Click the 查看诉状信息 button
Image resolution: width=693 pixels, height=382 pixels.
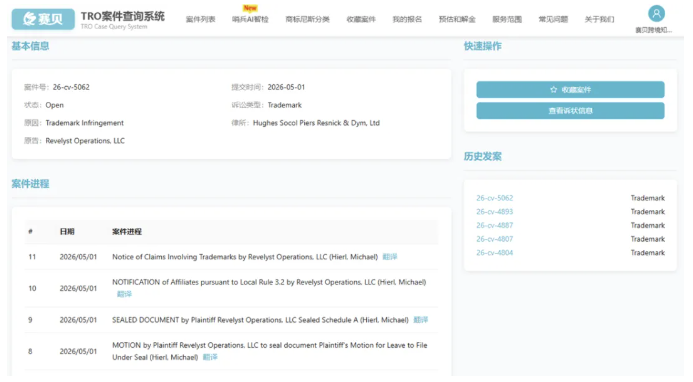click(x=570, y=111)
